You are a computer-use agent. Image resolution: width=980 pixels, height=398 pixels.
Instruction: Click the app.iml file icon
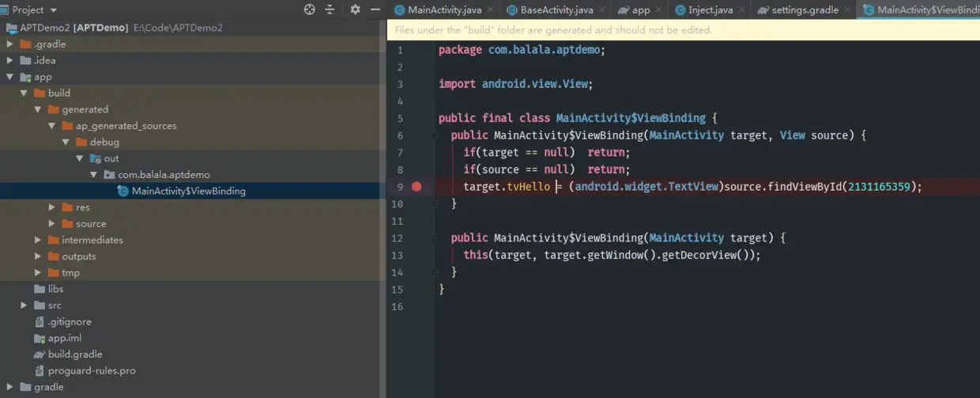pos(40,338)
